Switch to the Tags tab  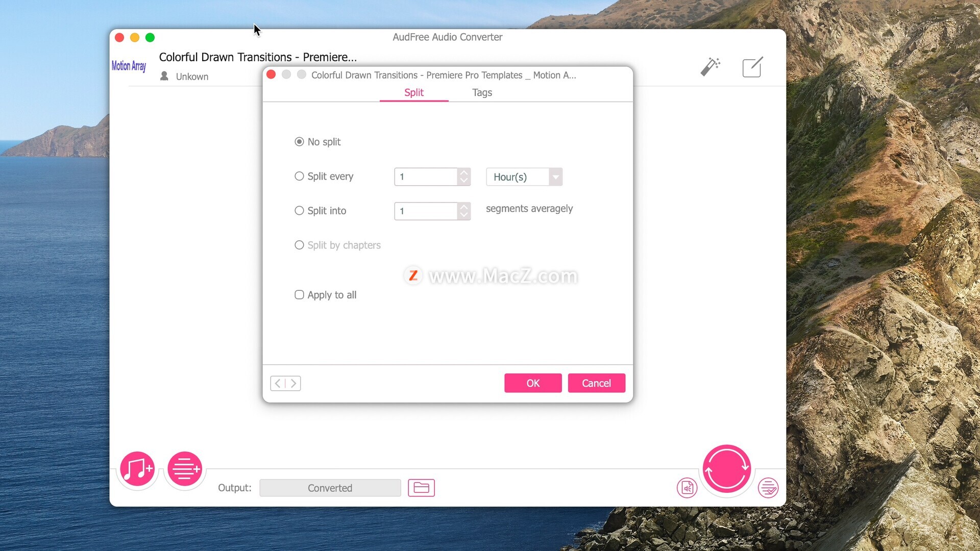pyautogui.click(x=482, y=92)
